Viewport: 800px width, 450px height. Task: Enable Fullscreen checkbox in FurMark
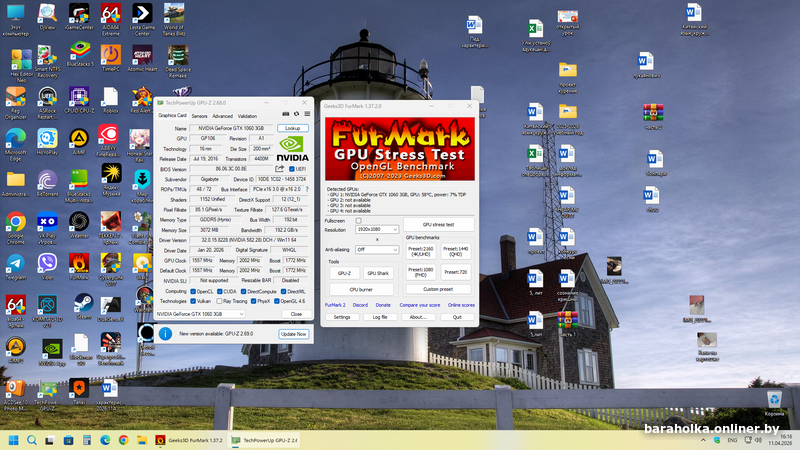(x=358, y=220)
